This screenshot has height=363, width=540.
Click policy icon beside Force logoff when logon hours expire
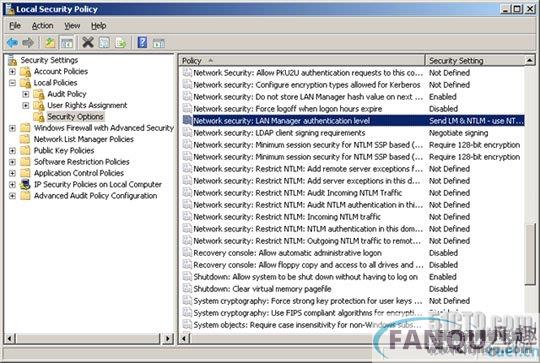[x=187, y=108]
